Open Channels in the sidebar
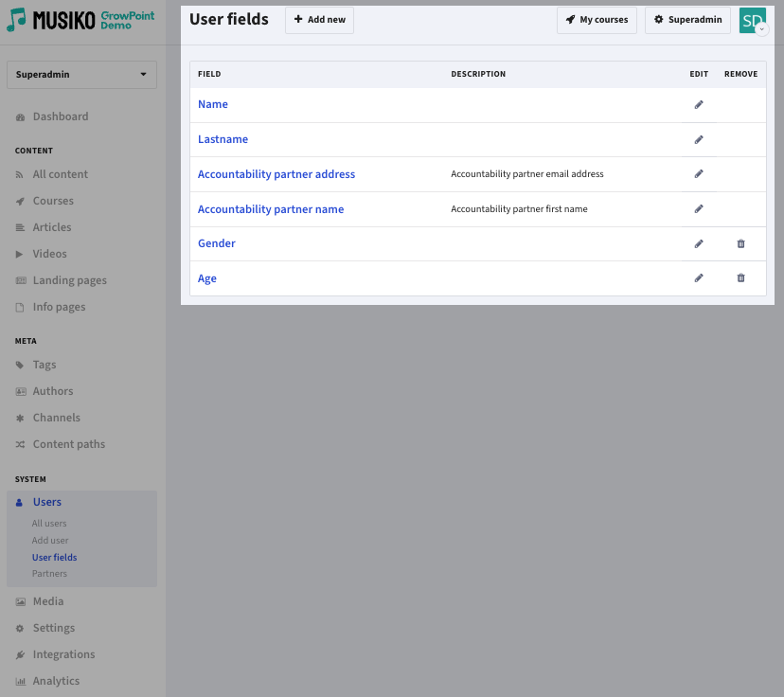The image size is (784, 697). click(x=57, y=418)
